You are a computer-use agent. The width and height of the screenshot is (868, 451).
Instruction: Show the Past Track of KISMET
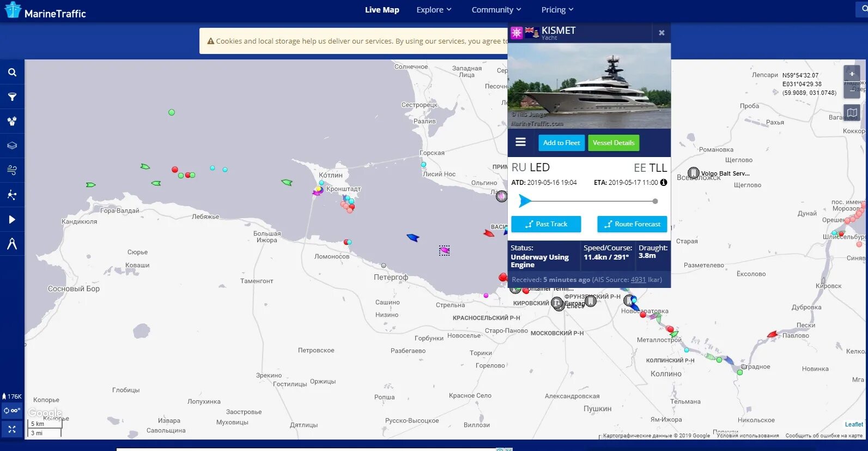click(x=546, y=224)
